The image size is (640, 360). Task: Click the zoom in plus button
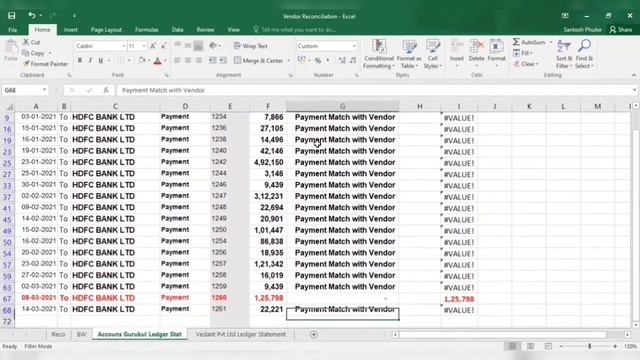pos(615,346)
